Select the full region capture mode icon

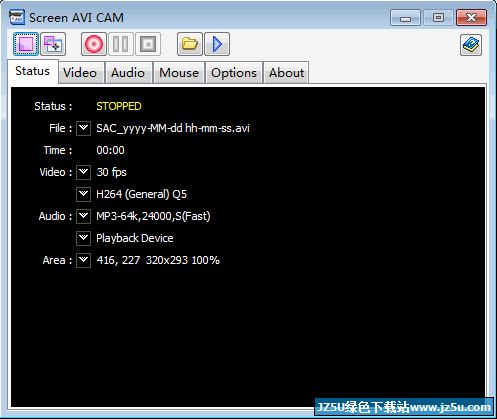[x=26, y=44]
